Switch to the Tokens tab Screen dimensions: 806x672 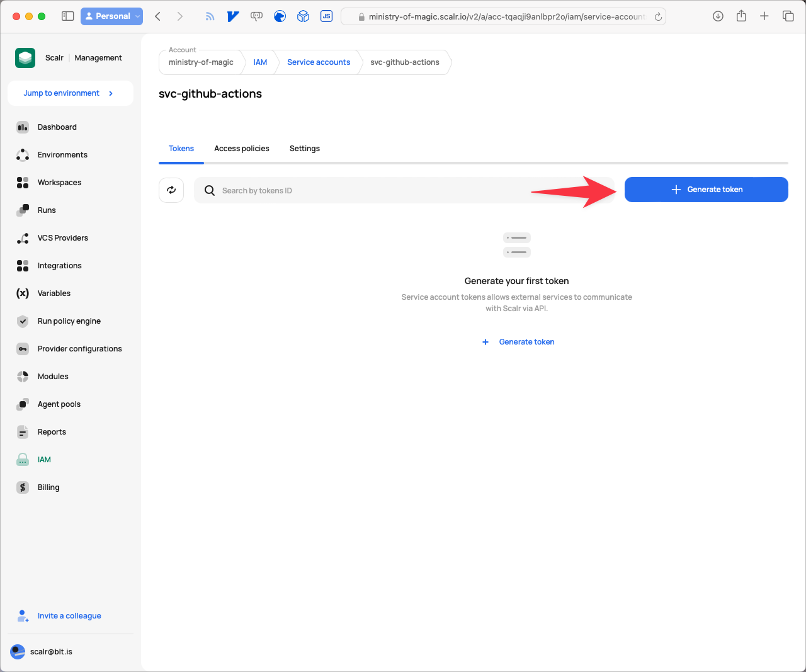pos(181,149)
